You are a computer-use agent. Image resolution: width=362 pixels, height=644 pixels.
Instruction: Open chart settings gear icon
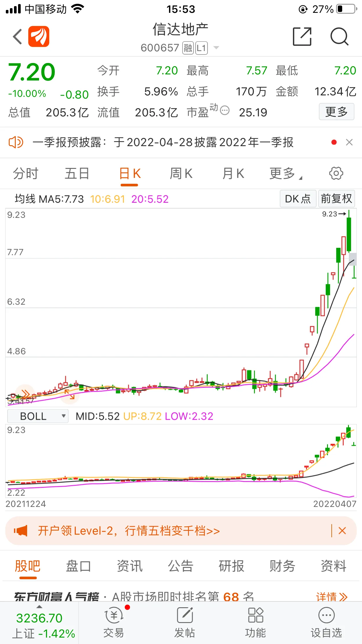tap(336, 174)
